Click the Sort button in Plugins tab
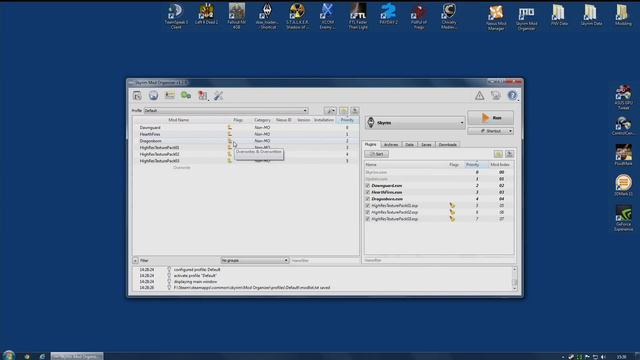Screen dimensions: 640x360 376,154
